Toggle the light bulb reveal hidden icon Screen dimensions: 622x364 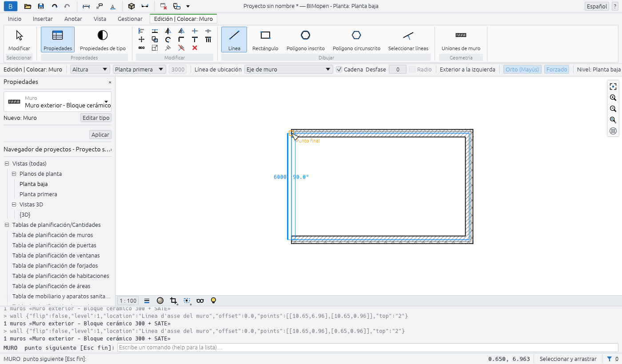[213, 301]
